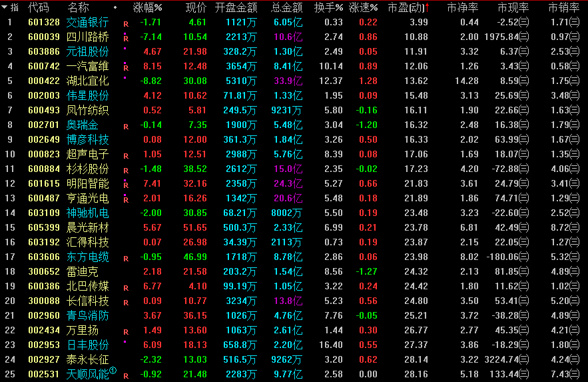Screen dimensions: 588x382
Task: Click the R marker on 交通银行 row
Action: tap(126, 24)
